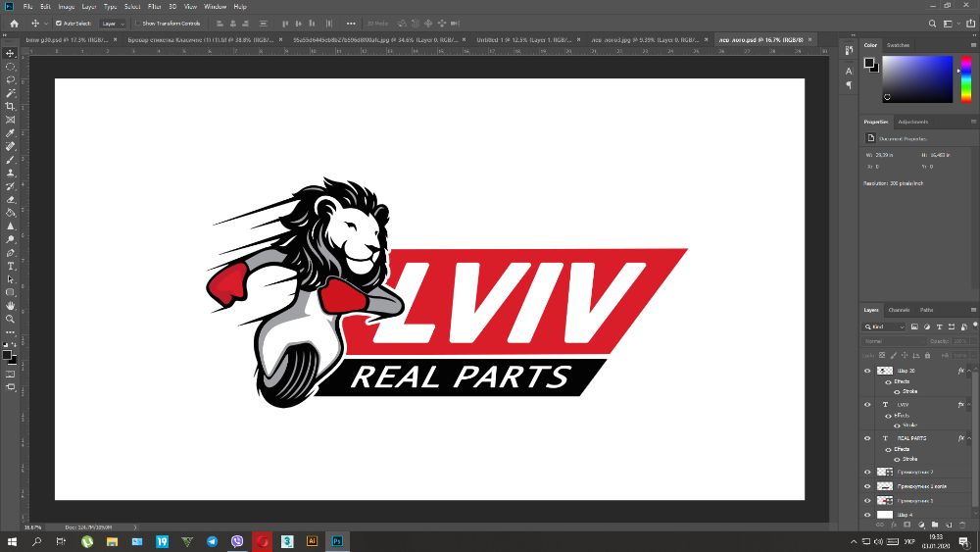Click the Home icon in options bar
Image resolution: width=980 pixels, height=552 pixels.
point(14,24)
